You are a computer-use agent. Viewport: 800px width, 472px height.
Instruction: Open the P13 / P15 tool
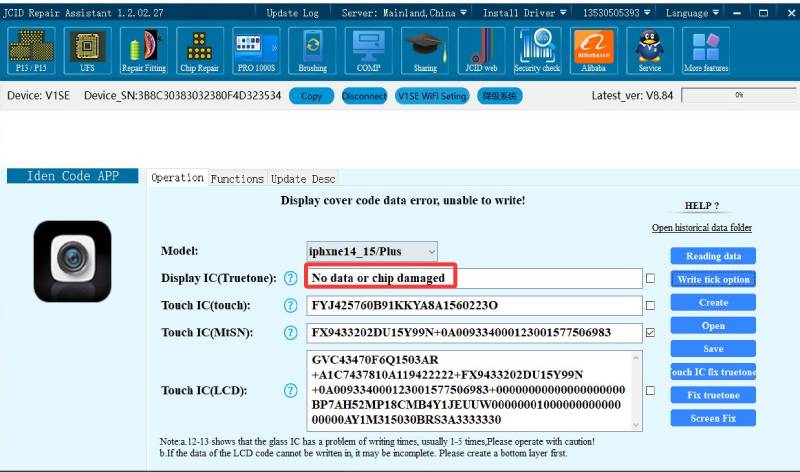point(32,51)
